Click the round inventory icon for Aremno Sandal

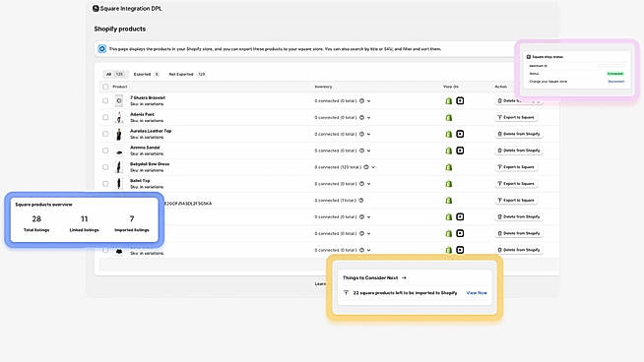point(361,151)
